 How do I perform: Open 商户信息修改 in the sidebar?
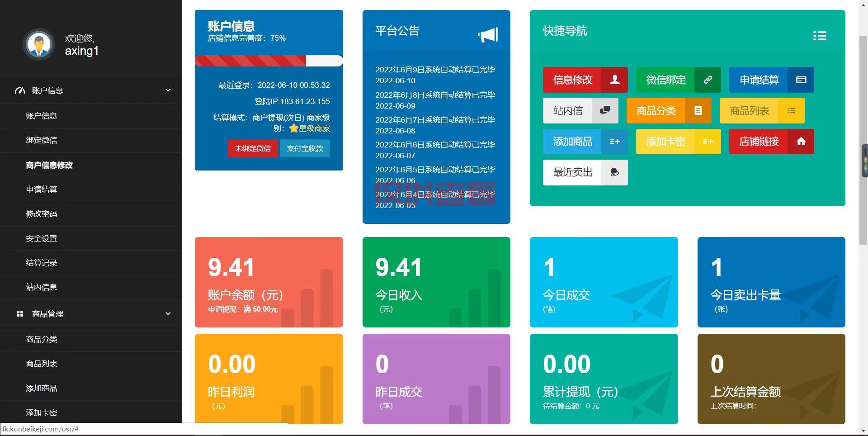pos(49,165)
